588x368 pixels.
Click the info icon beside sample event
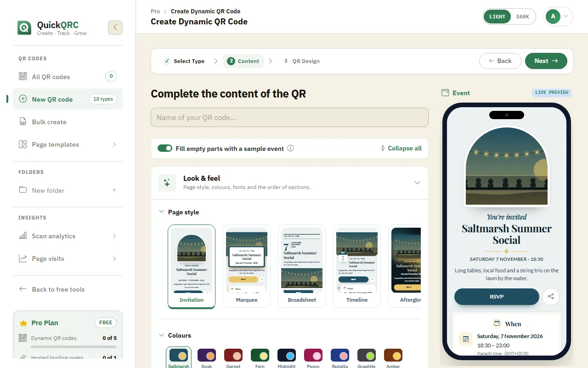click(x=290, y=148)
